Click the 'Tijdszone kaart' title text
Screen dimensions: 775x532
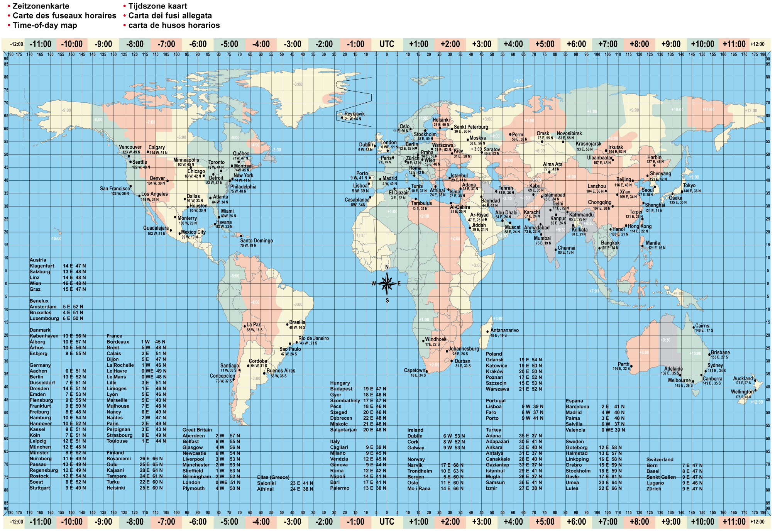tap(157, 6)
